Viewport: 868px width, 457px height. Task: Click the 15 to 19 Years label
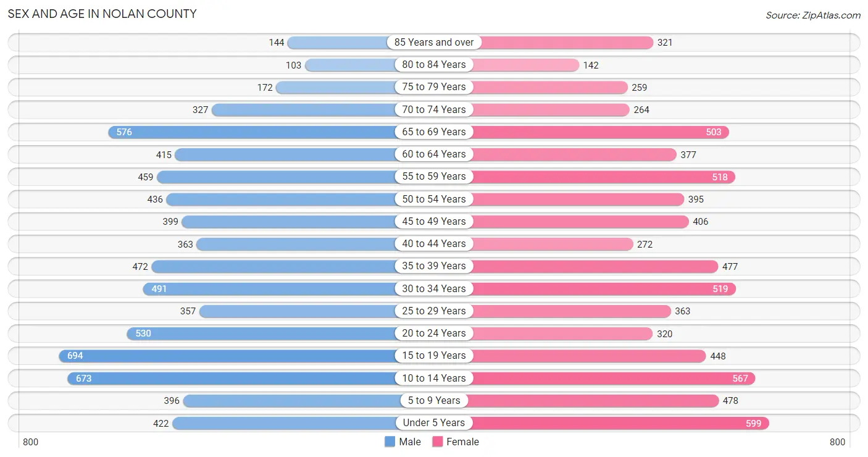pos(434,355)
